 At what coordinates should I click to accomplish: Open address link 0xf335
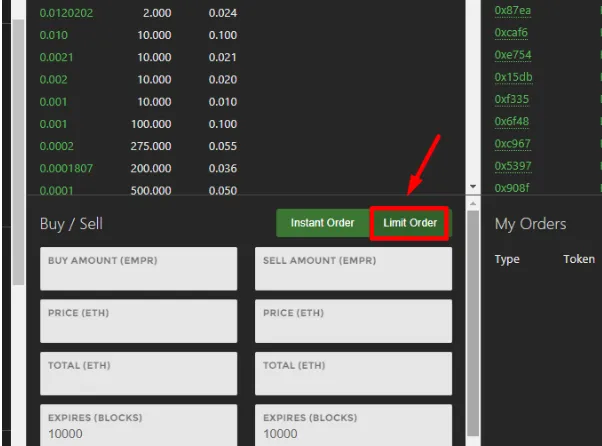pyautogui.click(x=512, y=99)
